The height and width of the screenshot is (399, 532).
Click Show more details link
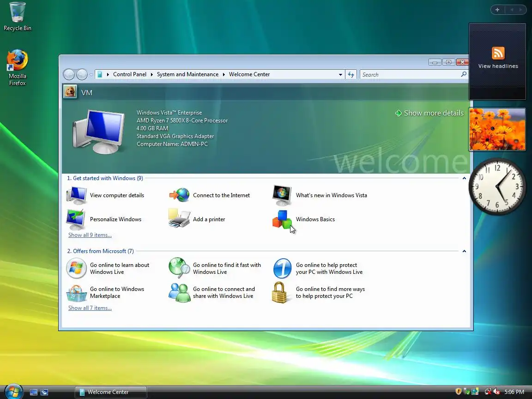(x=429, y=113)
